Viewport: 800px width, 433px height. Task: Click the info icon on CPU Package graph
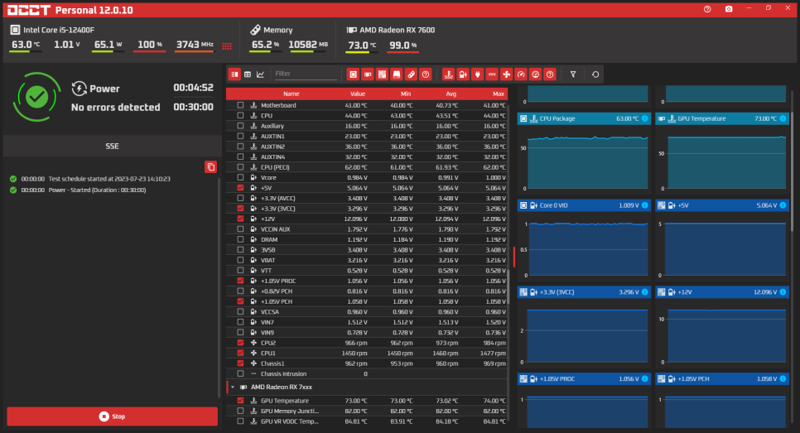645,118
